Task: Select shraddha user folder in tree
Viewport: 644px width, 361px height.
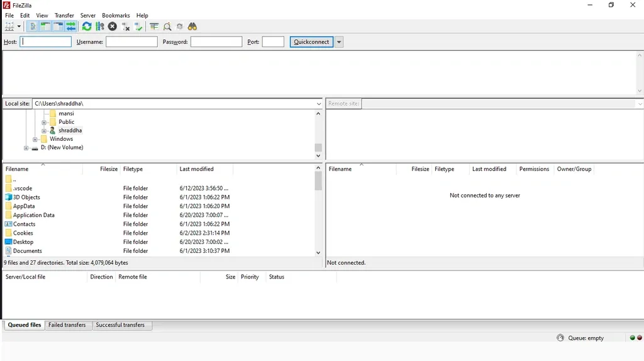Action: coord(70,130)
